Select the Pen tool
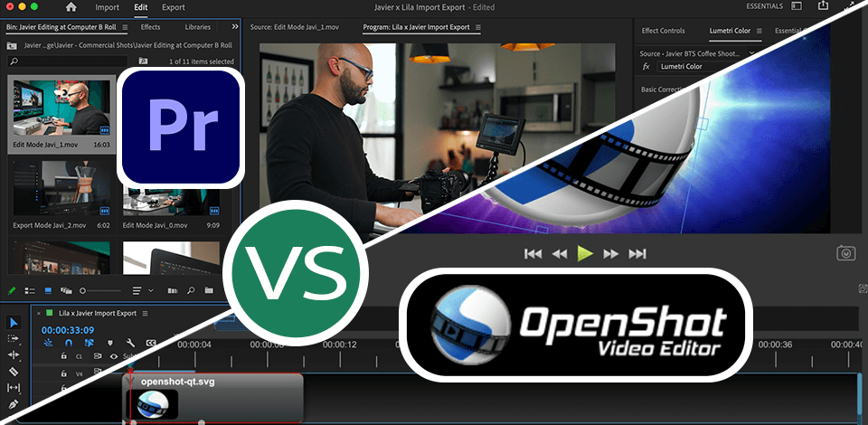This screenshot has height=425, width=868. point(14,403)
